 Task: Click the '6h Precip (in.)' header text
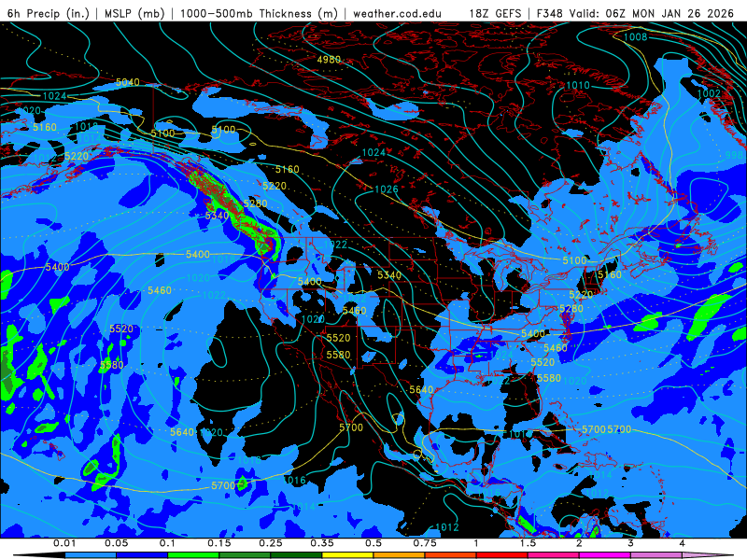coord(49,13)
